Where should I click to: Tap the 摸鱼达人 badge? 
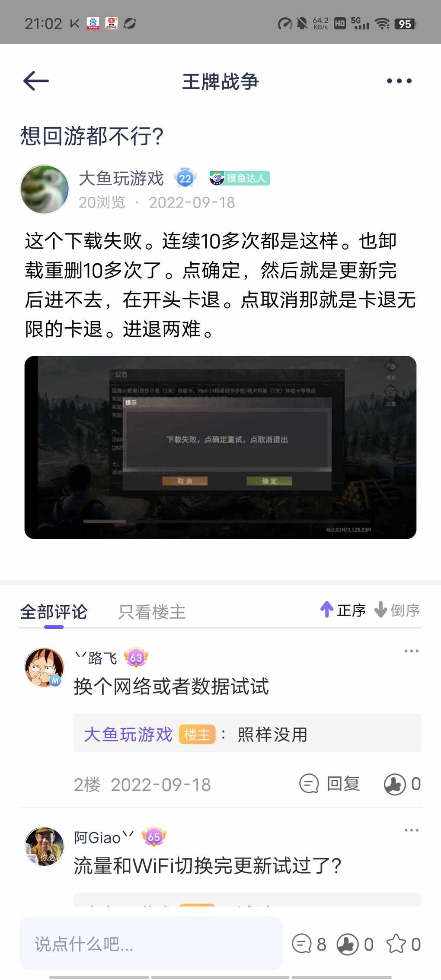click(x=240, y=178)
